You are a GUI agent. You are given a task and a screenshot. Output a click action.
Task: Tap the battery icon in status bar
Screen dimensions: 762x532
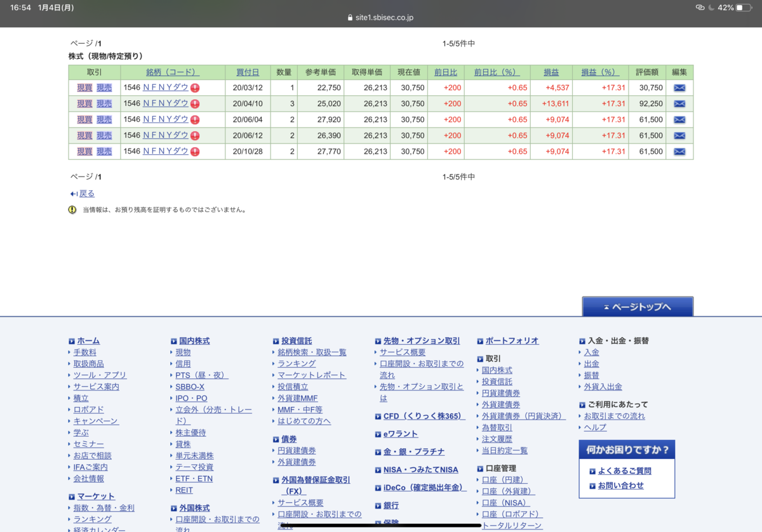[x=744, y=8]
